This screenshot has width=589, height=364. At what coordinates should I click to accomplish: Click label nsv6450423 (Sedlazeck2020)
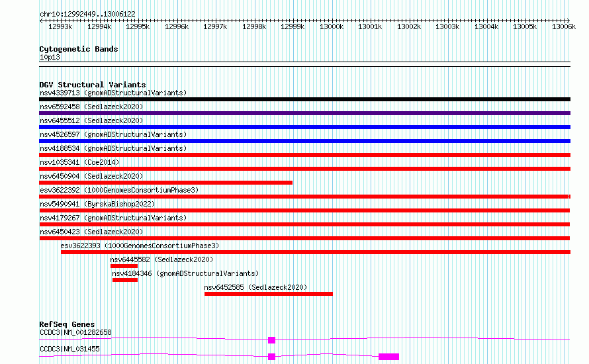click(91, 232)
